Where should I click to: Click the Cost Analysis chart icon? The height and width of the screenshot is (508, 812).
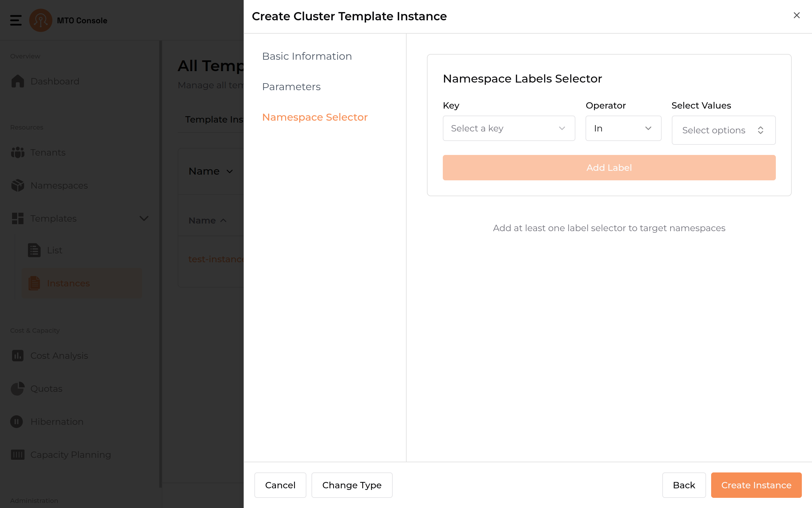[x=17, y=355]
